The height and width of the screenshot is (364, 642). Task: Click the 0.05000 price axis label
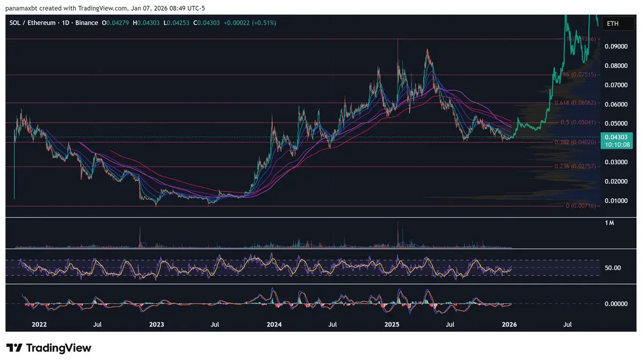pos(616,123)
